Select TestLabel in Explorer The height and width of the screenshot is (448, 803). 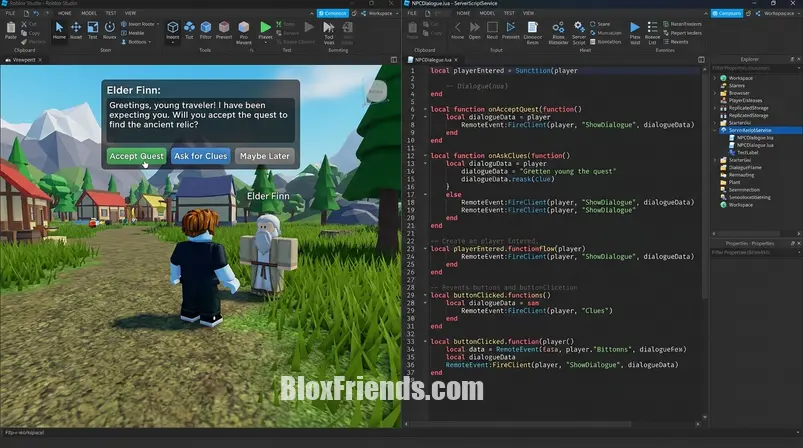pyautogui.click(x=744, y=153)
